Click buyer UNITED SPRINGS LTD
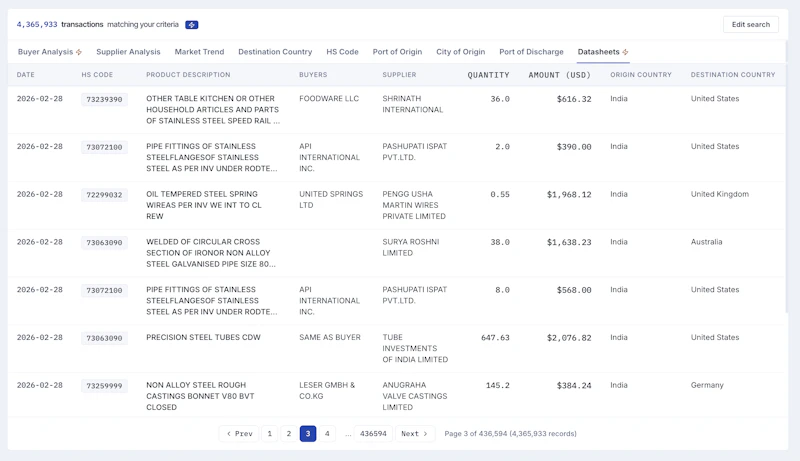This screenshot has height=461, width=800. coord(331,199)
